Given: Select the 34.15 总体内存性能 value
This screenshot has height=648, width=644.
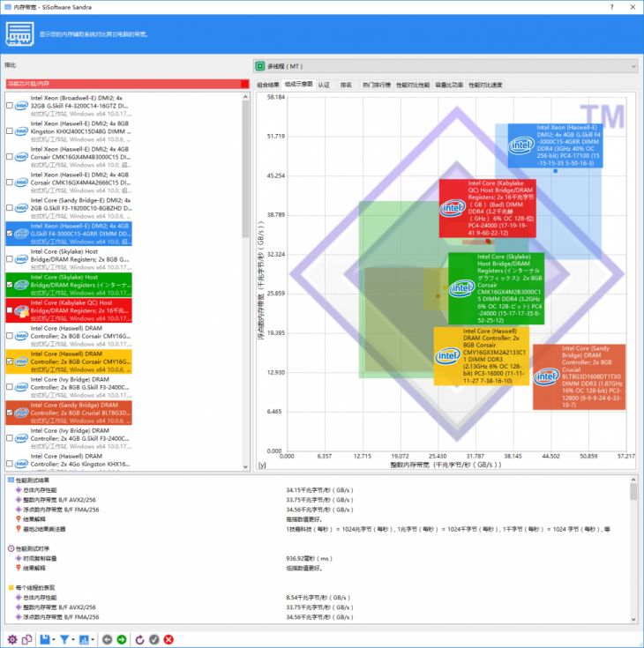Looking at the screenshot, I should 319,490.
